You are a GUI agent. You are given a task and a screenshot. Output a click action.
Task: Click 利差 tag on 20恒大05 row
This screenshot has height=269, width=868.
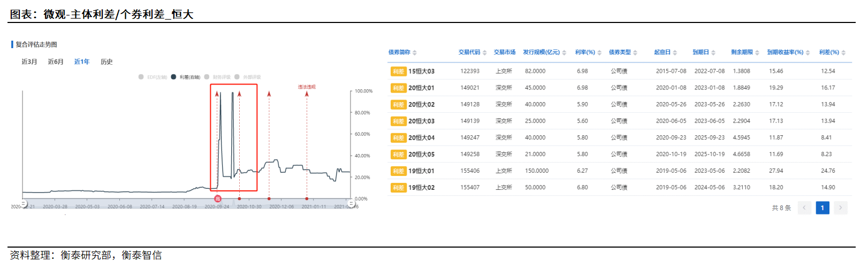tap(398, 154)
